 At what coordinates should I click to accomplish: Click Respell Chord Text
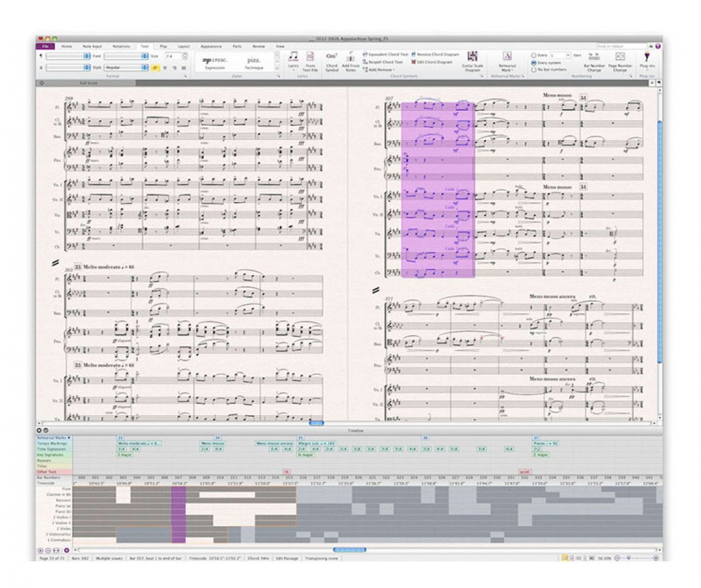pos(383,62)
